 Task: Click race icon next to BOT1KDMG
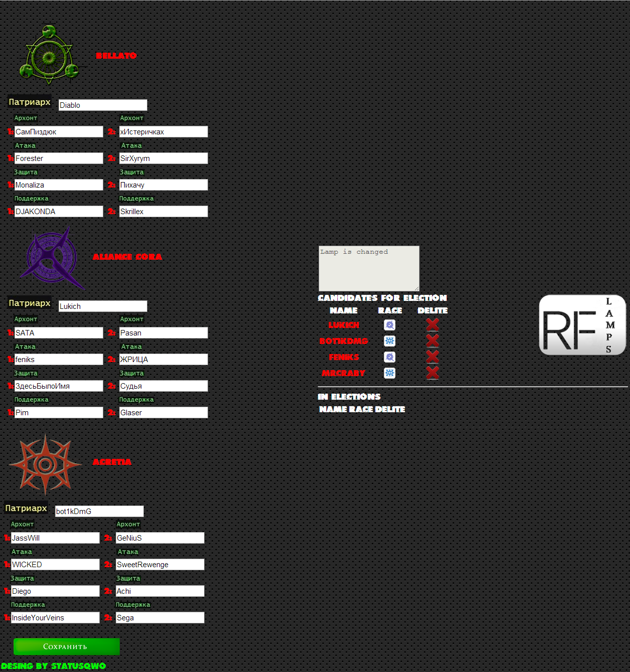click(x=389, y=341)
